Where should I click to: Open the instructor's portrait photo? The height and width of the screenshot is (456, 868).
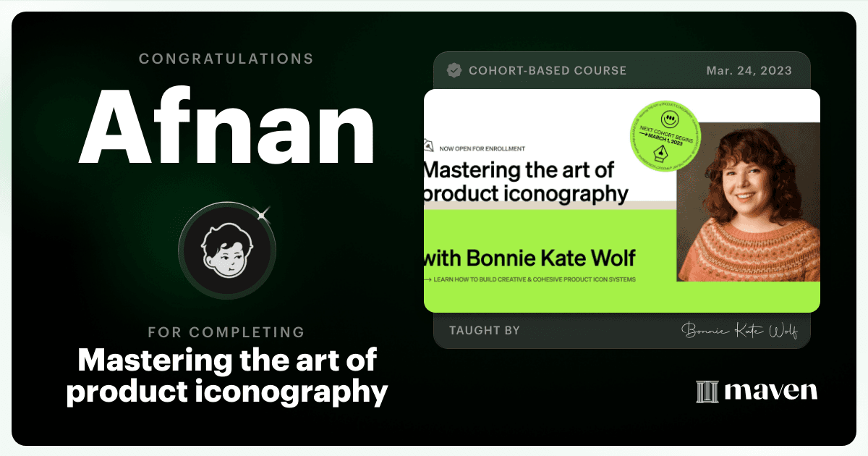click(748, 202)
